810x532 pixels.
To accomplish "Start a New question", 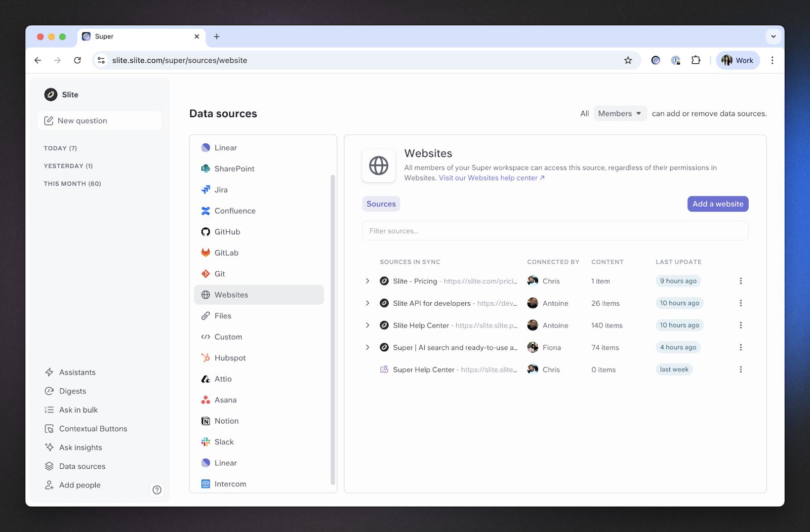I will click(x=99, y=120).
